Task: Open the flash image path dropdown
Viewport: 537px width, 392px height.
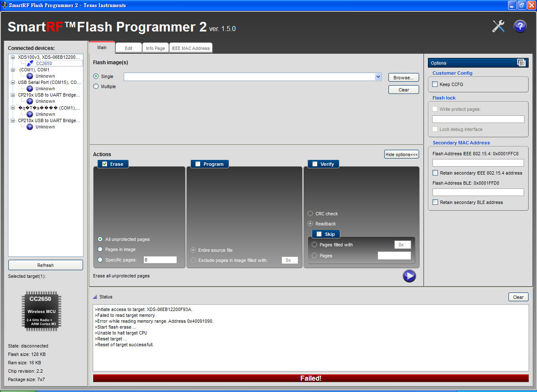Action: click(378, 77)
